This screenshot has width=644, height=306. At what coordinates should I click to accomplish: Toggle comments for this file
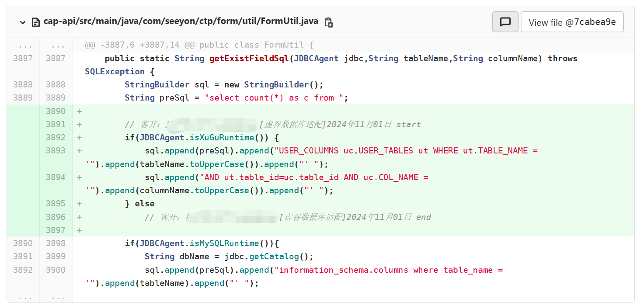click(x=505, y=22)
